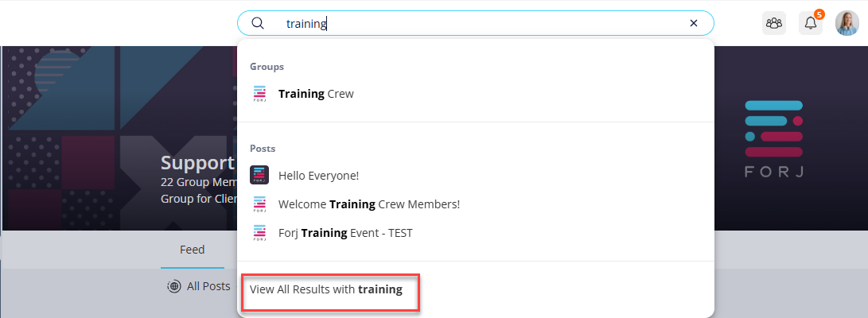868x318 pixels.
Task: Open the Welcome Training Crew Members! post
Action: click(x=476, y=204)
